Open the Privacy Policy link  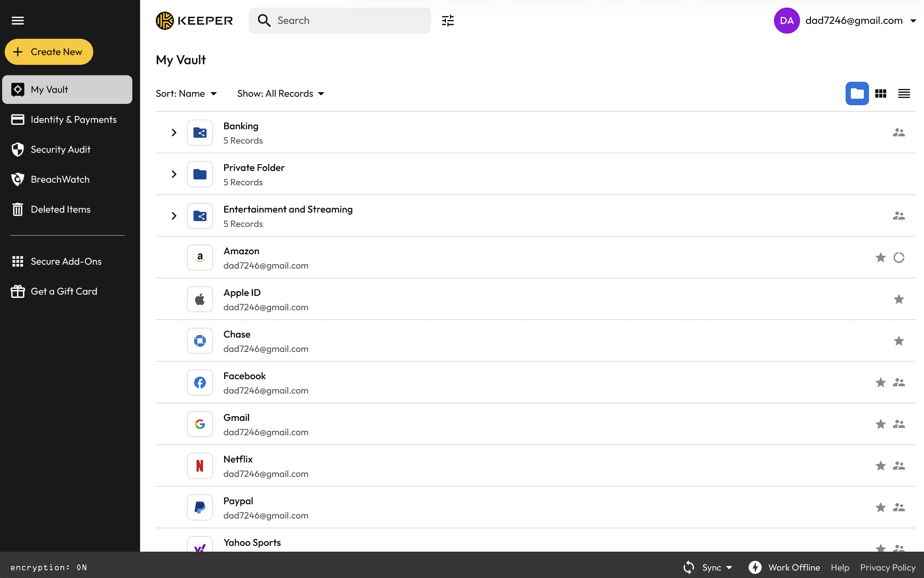point(887,567)
